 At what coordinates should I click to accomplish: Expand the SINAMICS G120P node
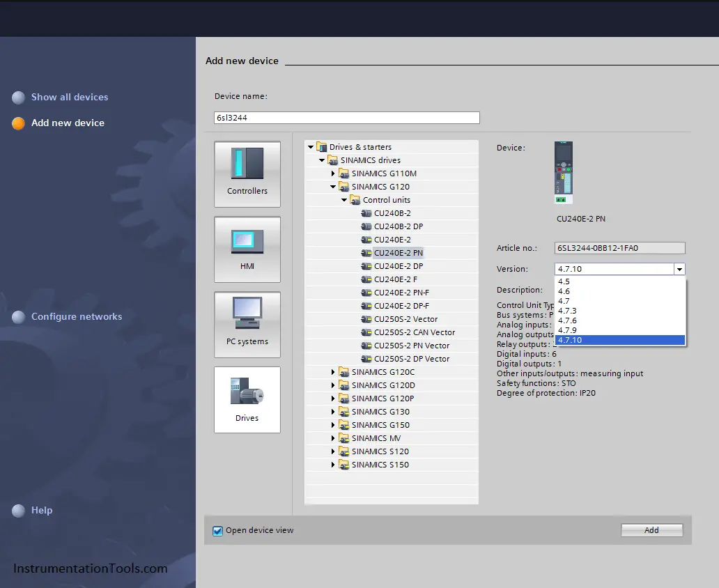(x=333, y=399)
